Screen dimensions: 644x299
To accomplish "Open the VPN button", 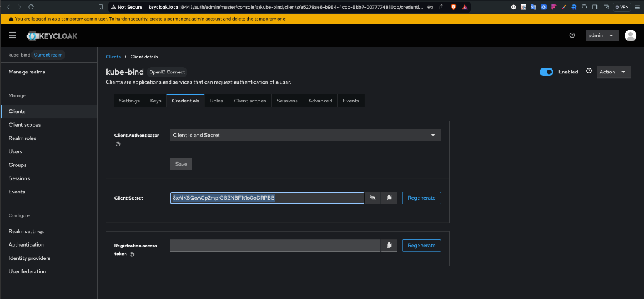I will coord(622,7).
